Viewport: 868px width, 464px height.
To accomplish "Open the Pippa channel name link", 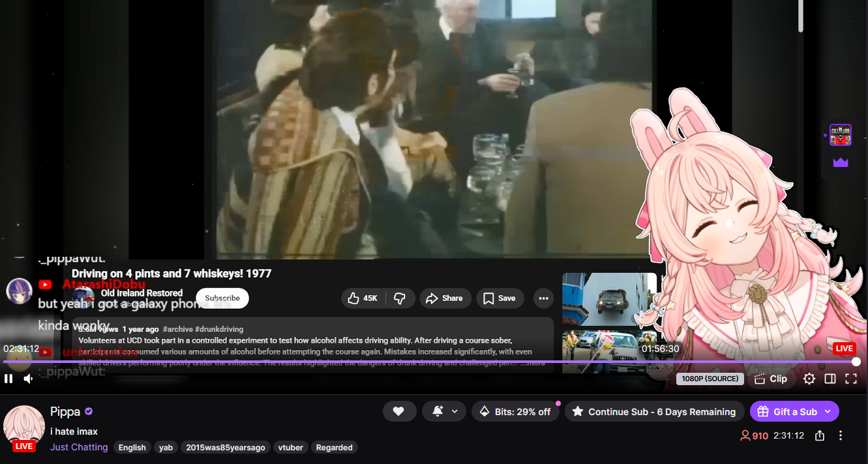I will (x=65, y=411).
